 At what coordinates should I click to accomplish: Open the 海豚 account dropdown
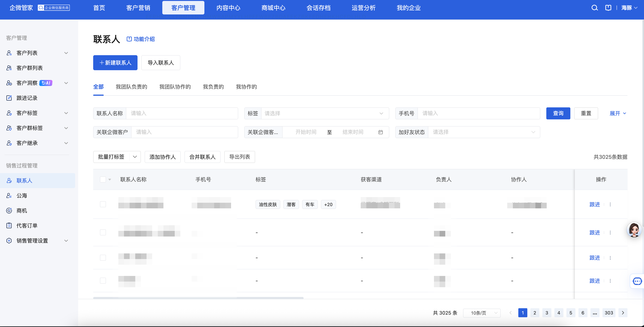629,8
